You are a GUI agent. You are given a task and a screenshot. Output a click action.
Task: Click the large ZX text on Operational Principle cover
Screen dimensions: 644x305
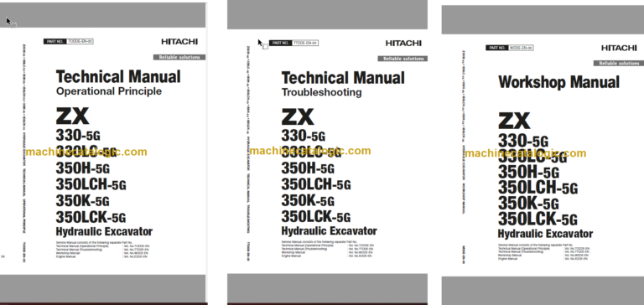tap(72, 116)
